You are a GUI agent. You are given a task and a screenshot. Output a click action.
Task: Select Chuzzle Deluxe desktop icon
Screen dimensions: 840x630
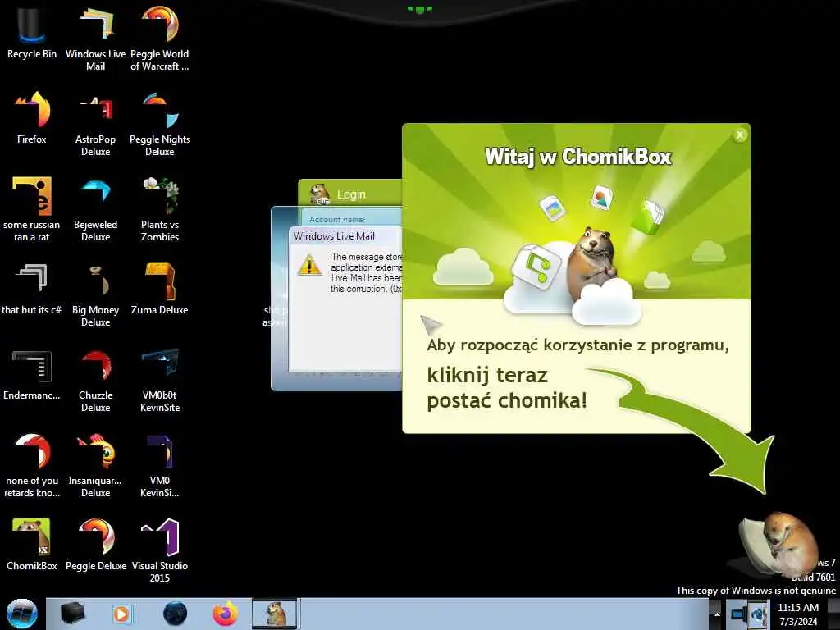point(95,379)
